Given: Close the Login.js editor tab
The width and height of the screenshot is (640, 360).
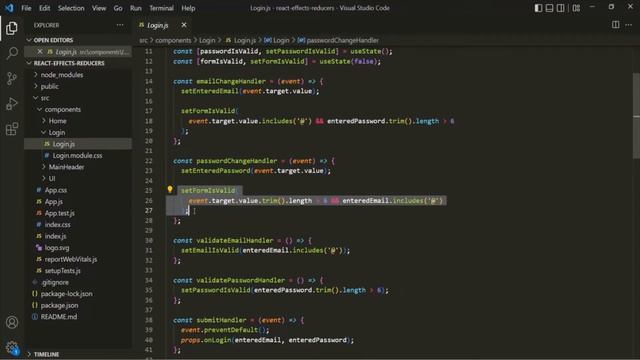Looking at the screenshot, I should (x=184, y=25).
